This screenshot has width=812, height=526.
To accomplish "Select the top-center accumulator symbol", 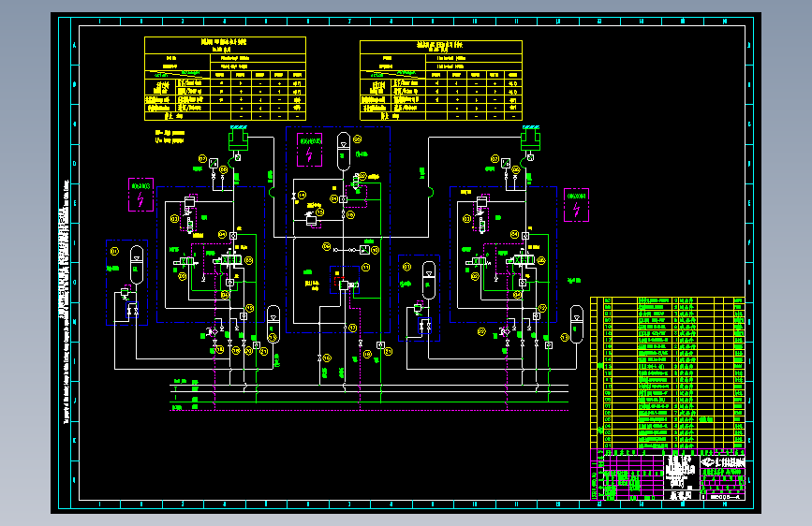I will click(344, 152).
